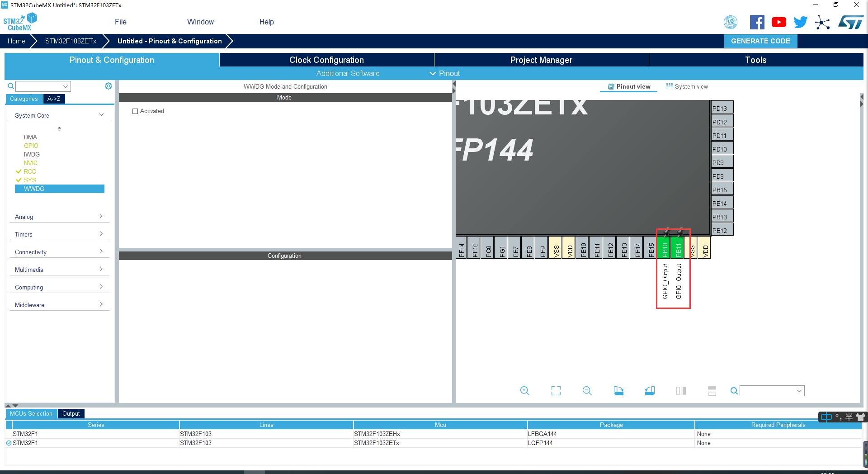Expand the Middleware category

[59, 305]
